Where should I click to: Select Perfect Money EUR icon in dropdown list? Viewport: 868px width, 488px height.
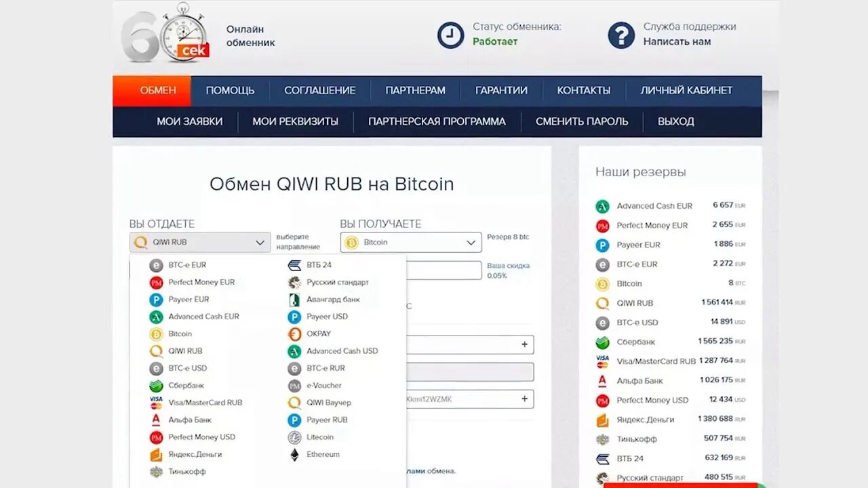[x=156, y=283]
